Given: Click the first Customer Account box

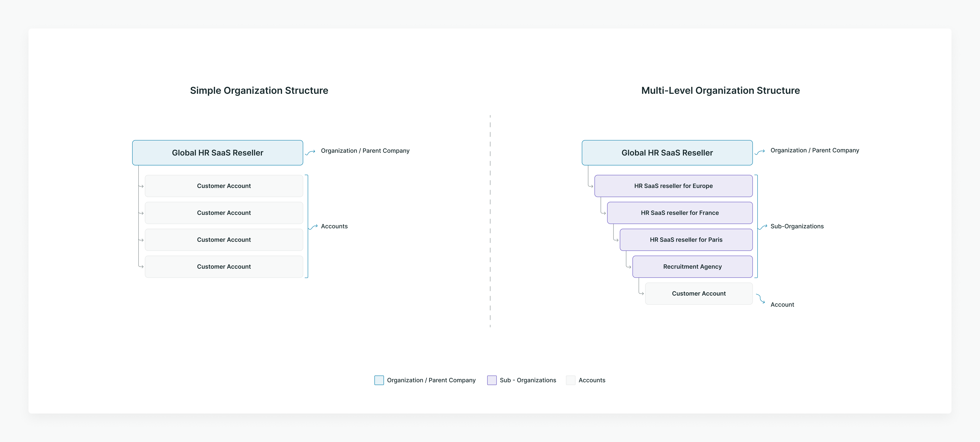Looking at the screenshot, I should [224, 186].
